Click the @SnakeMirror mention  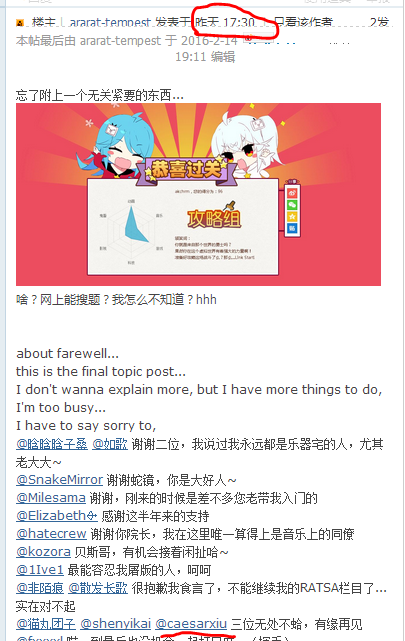59,480
